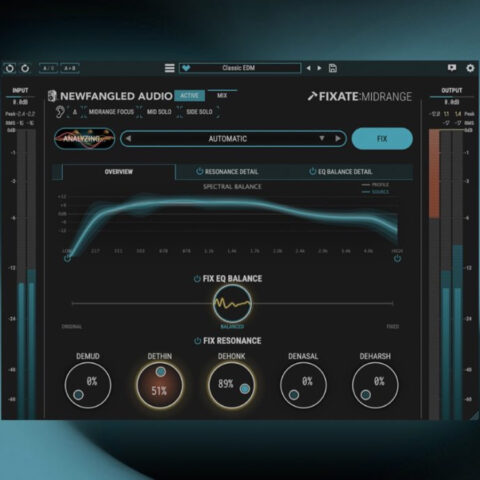
Task: Toggle the delta listen option
Action: point(75,112)
